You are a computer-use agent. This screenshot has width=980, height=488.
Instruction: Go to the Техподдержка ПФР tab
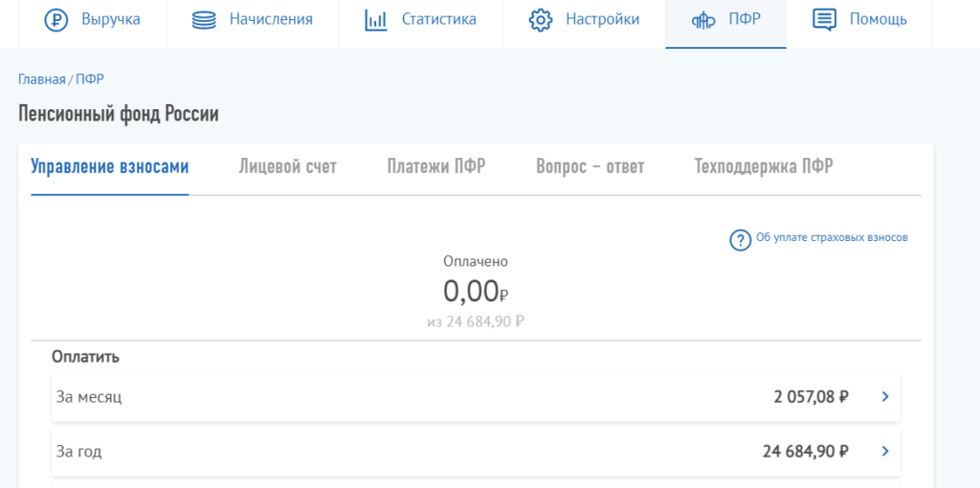pyautogui.click(x=764, y=166)
